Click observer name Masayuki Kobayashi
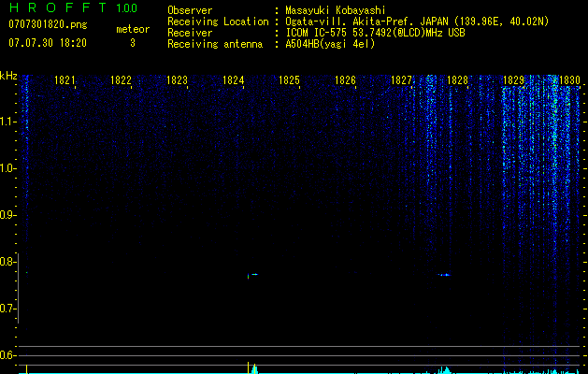This screenshot has height=374, width=588. coord(336,10)
